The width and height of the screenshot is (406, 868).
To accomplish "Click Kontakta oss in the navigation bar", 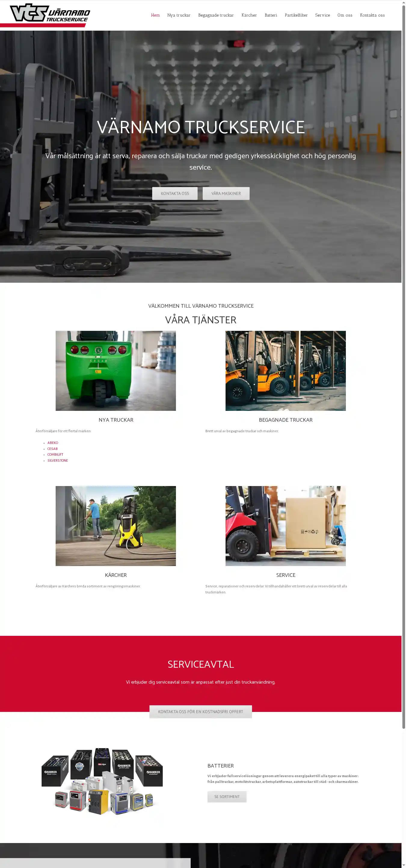I will 372,15.
